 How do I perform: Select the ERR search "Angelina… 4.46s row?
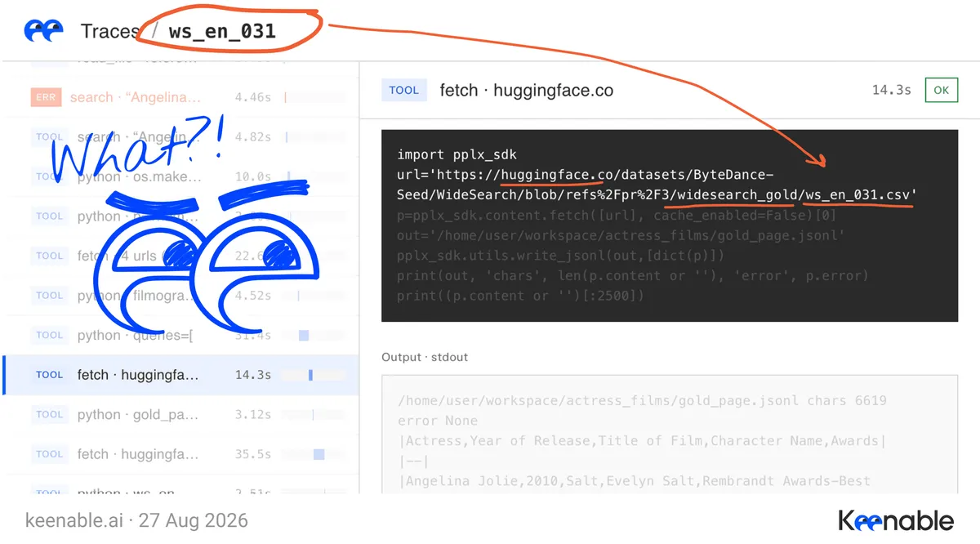pos(181,97)
